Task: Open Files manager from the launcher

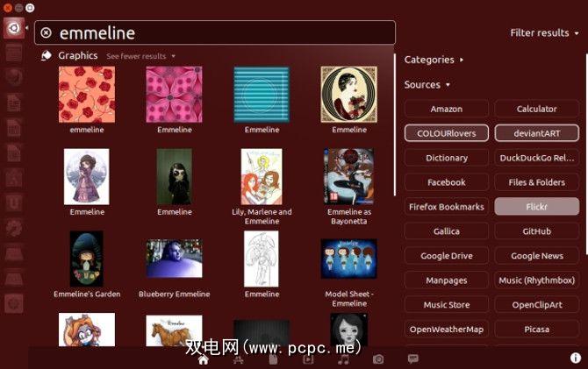Action: 14,53
